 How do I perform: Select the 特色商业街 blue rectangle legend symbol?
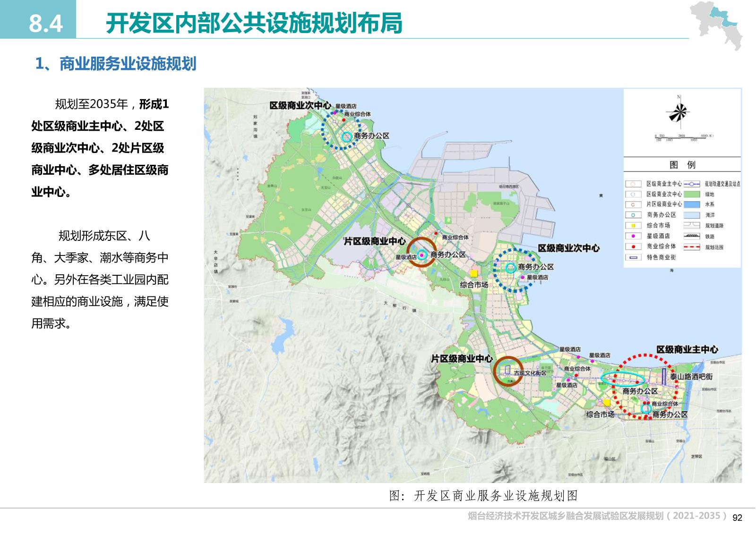click(633, 257)
